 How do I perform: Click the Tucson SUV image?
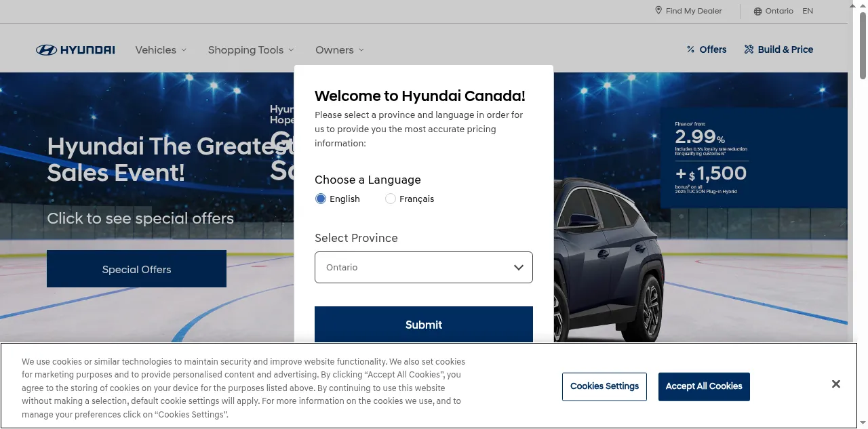tap(609, 261)
